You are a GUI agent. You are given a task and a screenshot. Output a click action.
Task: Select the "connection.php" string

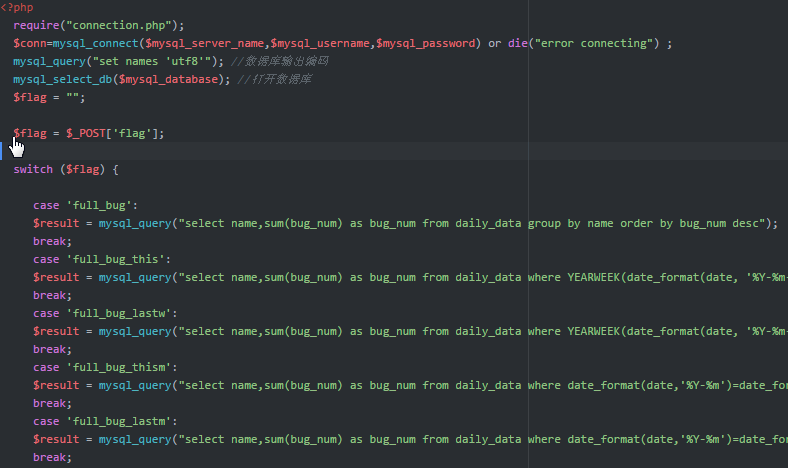pos(119,25)
